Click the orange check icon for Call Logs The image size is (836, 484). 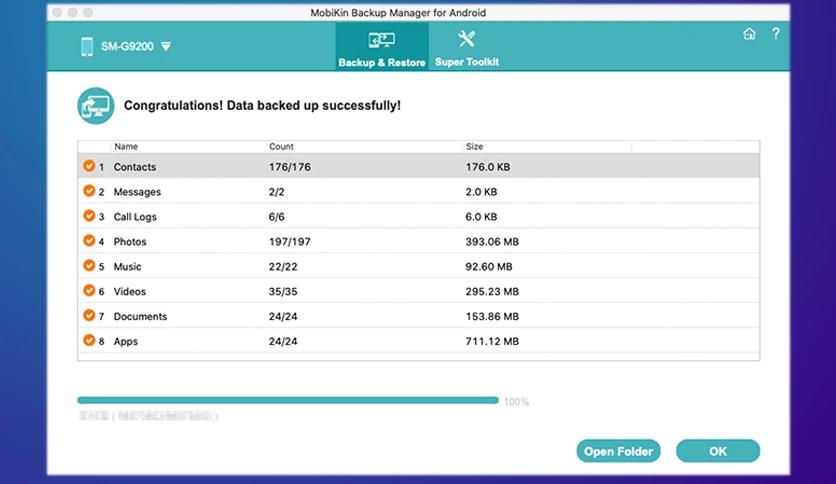tap(89, 216)
